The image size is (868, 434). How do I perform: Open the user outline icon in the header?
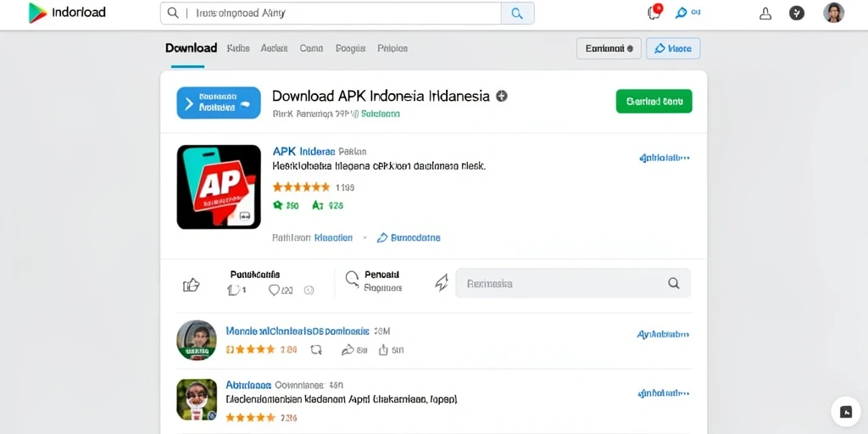pyautogui.click(x=765, y=14)
